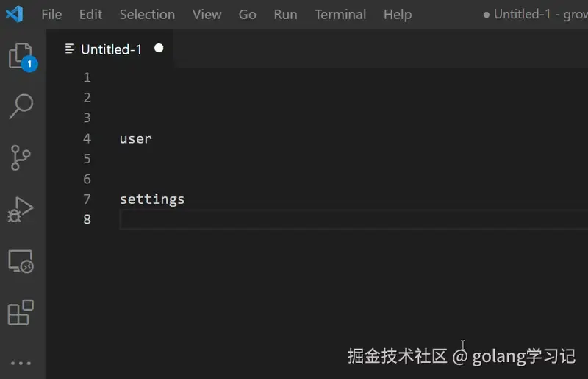Show additional activity bar views (ellipsis)
Screen dimensions: 588x379
tap(21, 364)
